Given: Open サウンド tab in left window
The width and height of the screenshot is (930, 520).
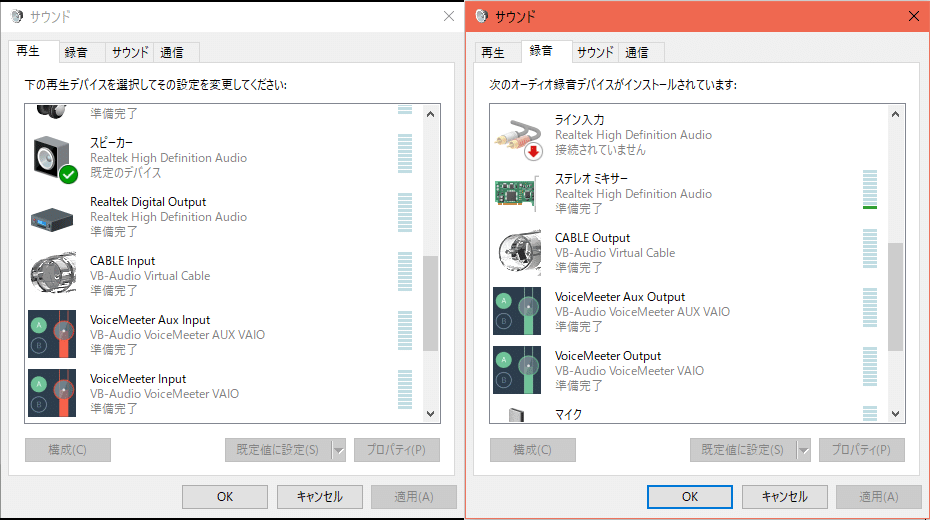Looking at the screenshot, I should coord(130,52).
